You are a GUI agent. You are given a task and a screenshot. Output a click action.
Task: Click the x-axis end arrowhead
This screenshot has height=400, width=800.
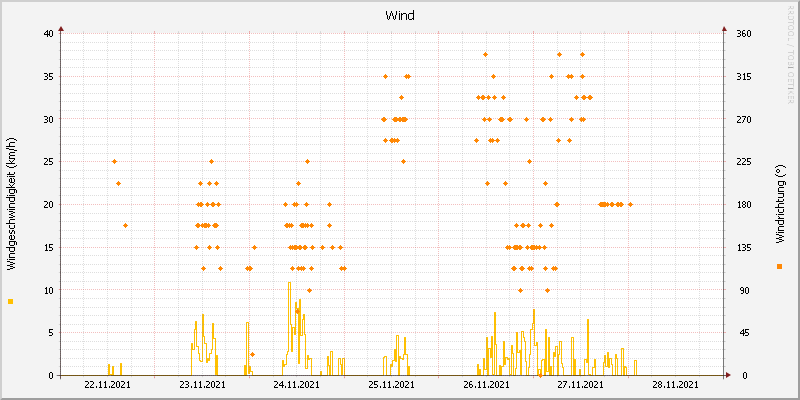728,375
